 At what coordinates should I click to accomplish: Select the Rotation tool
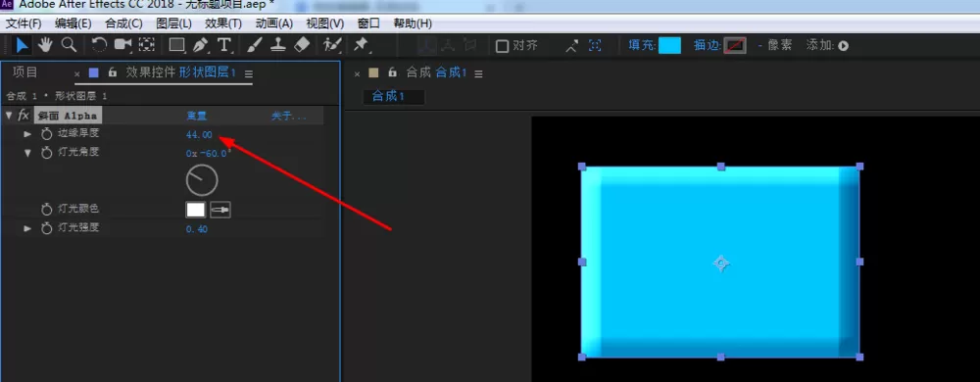[x=99, y=45]
